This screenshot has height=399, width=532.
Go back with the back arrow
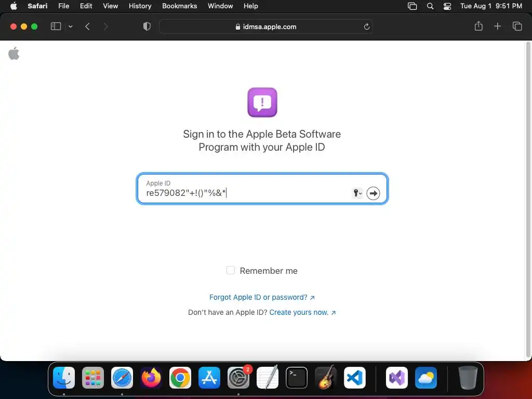(x=87, y=26)
